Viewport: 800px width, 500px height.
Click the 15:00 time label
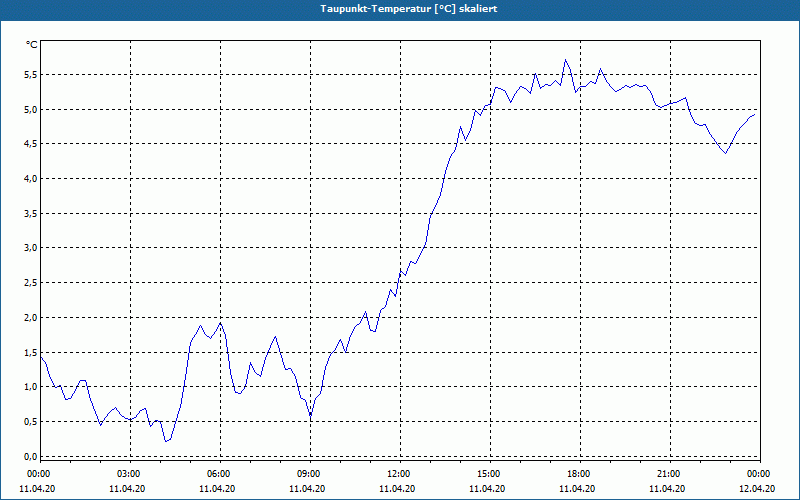(x=490, y=474)
